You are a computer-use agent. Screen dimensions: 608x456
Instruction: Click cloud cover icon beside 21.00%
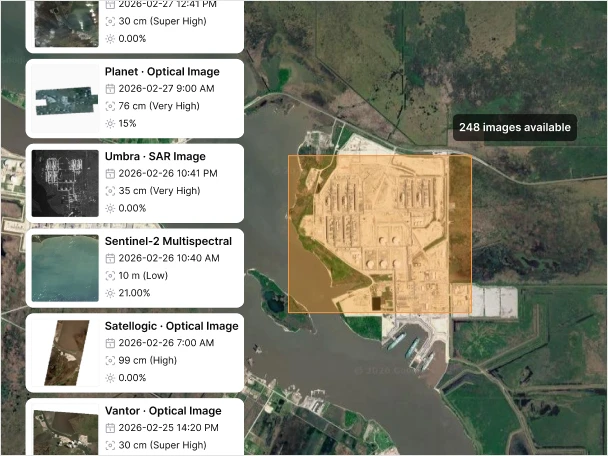pos(110,293)
